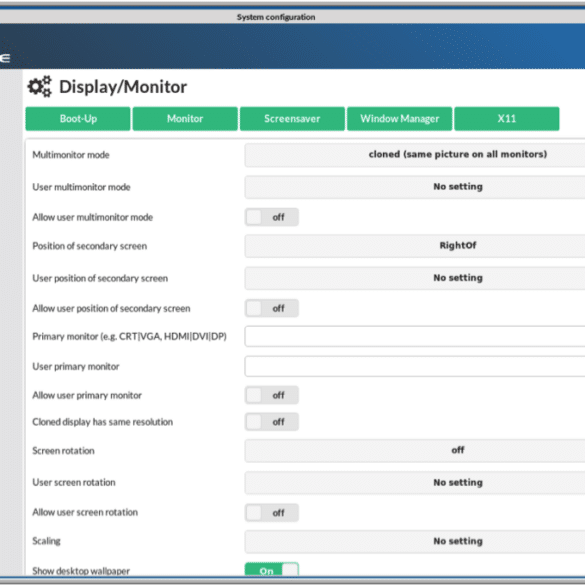Expand Position of secondary screen dropdown

[x=415, y=246]
